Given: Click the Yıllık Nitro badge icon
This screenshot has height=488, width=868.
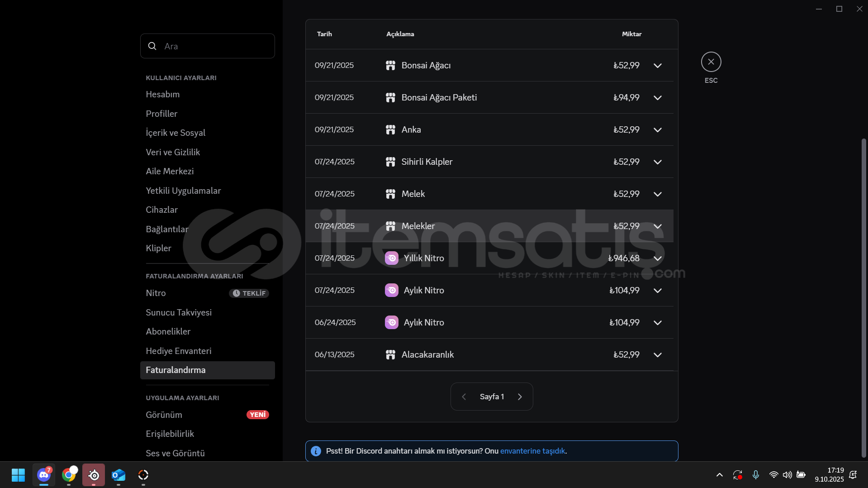Looking at the screenshot, I should (391, 258).
